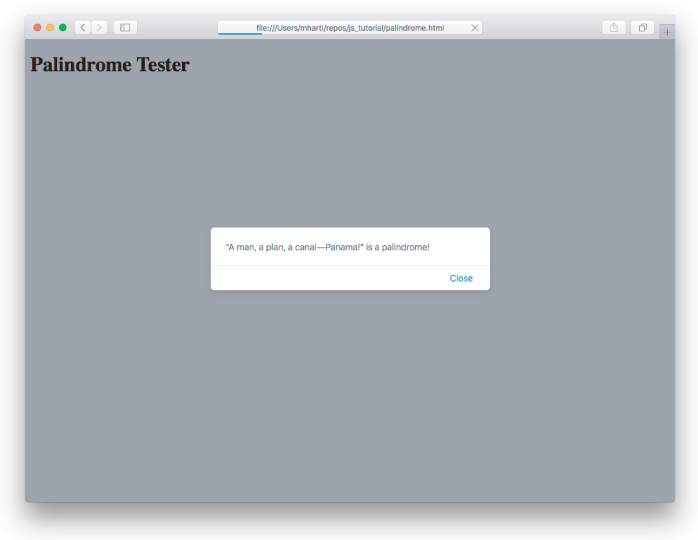Dismiss the alert with Close
698x540 pixels.
pos(461,278)
